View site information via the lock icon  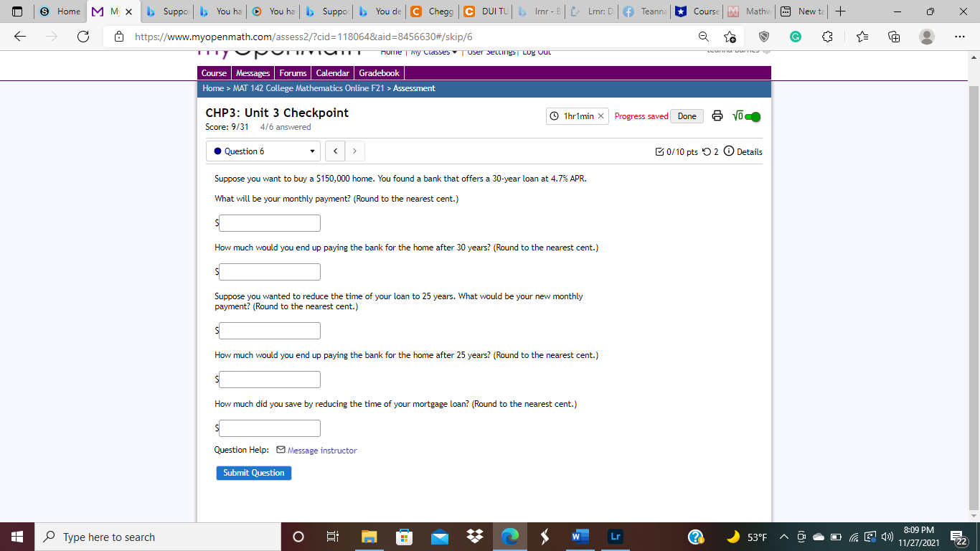coord(119,37)
